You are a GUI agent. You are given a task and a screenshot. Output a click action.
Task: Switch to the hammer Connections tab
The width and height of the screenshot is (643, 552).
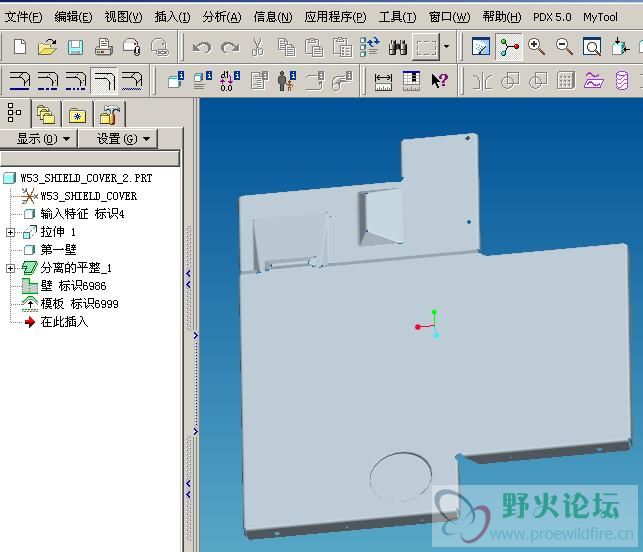109,114
